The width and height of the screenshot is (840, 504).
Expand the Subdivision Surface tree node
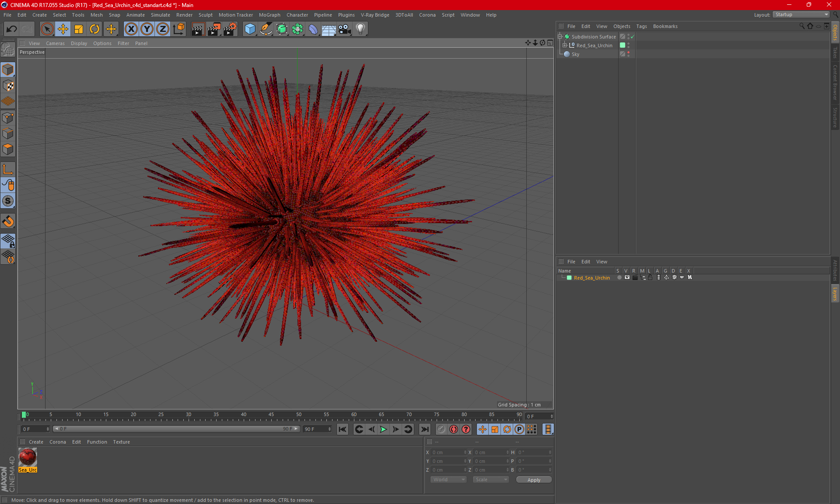[560, 37]
